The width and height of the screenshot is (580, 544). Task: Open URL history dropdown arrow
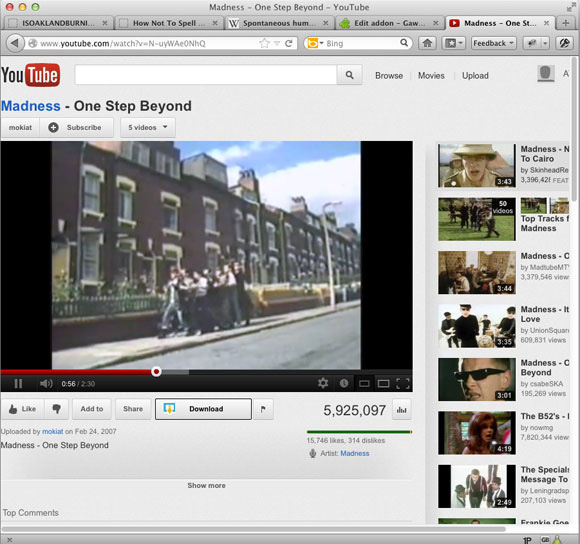277,43
